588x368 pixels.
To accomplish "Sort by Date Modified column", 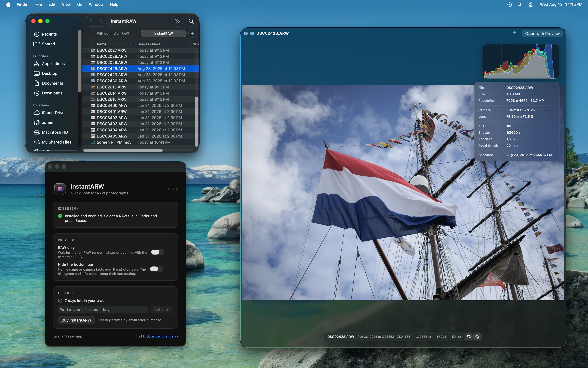I will pyautogui.click(x=163, y=44).
